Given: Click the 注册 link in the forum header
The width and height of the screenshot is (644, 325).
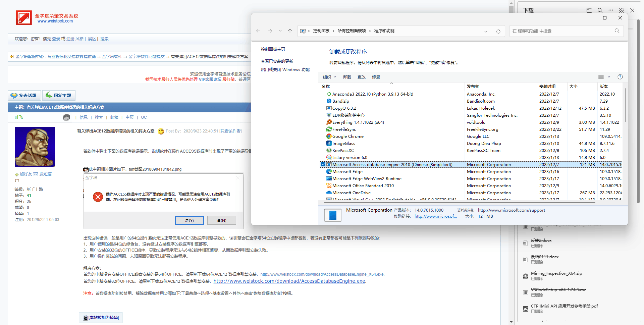Looking at the screenshot, I should [x=70, y=39].
